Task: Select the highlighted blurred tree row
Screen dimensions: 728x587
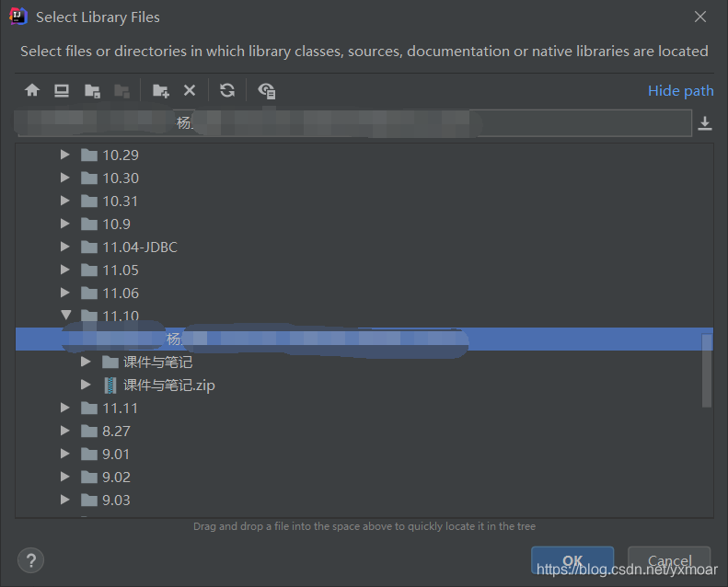Action: (x=364, y=340)
